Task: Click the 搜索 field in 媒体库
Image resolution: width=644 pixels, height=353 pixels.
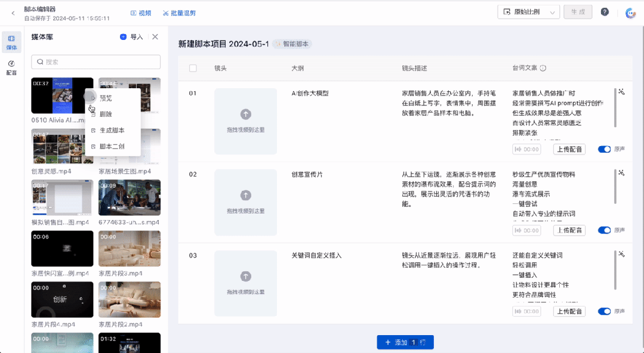Action: tap(95, 62)
